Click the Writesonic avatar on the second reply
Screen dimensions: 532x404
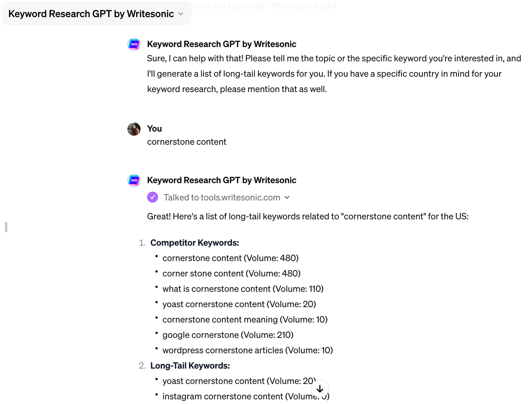tap(134, 180)
